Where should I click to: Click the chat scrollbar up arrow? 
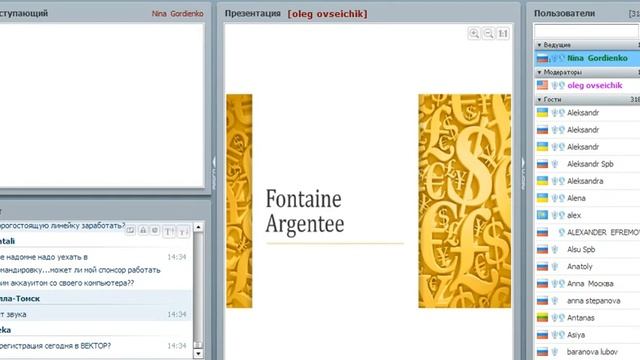[198, 227]
